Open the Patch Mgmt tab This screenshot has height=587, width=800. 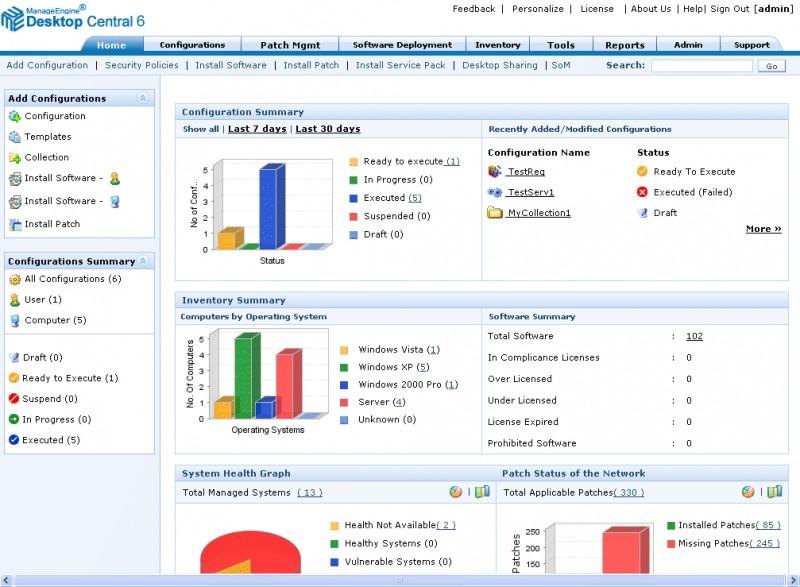290,45
